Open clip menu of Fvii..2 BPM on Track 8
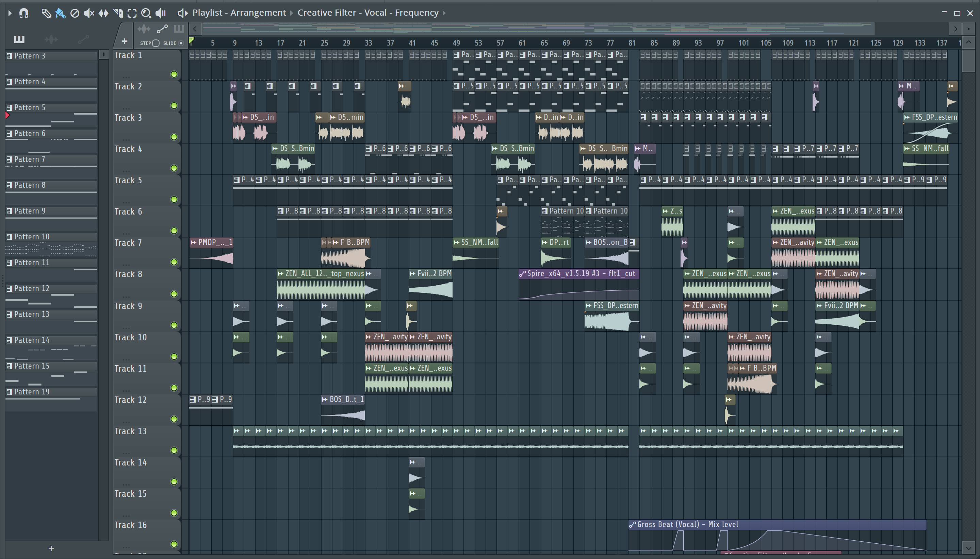The width and height of the screenshot is (980, 559). point(413,274)
